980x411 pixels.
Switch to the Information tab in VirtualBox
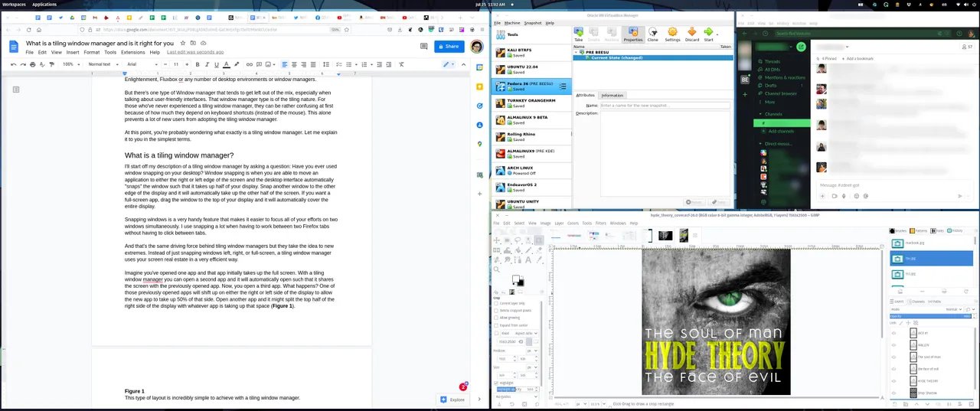click(x=612, y=96)
